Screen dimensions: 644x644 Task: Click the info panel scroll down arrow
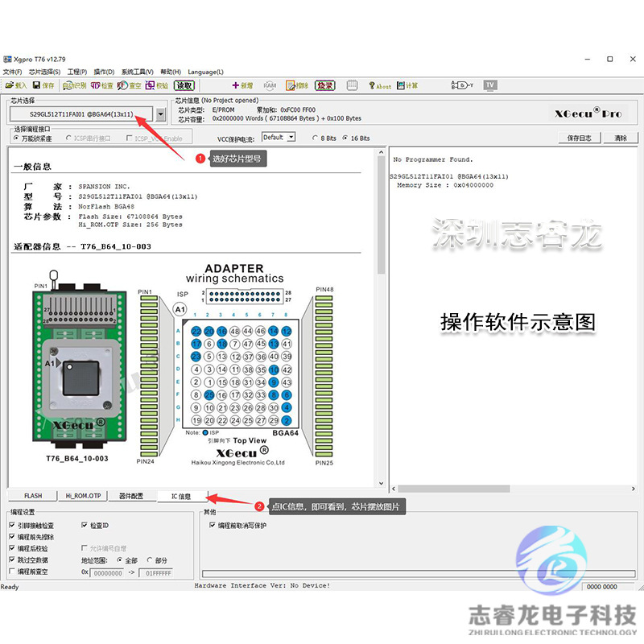point(381,483)
